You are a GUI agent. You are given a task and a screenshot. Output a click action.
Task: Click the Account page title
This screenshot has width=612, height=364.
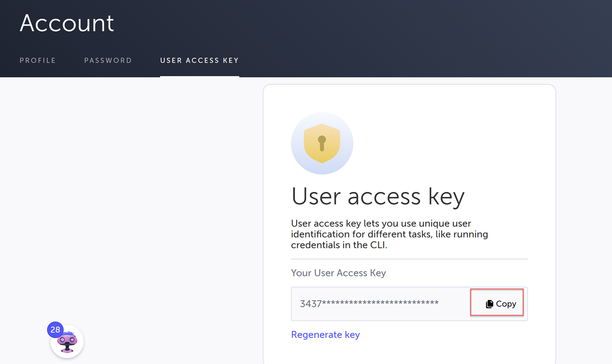coord(67,23)
